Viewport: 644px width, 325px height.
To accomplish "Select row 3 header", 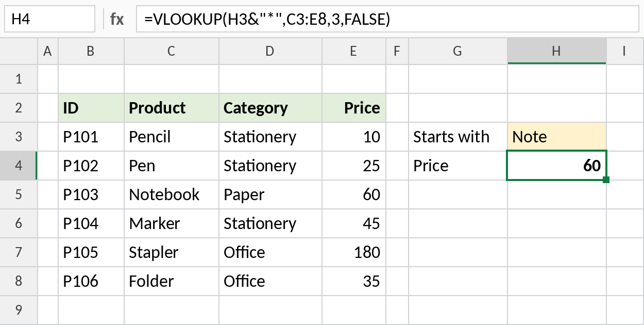I will 19,137.
